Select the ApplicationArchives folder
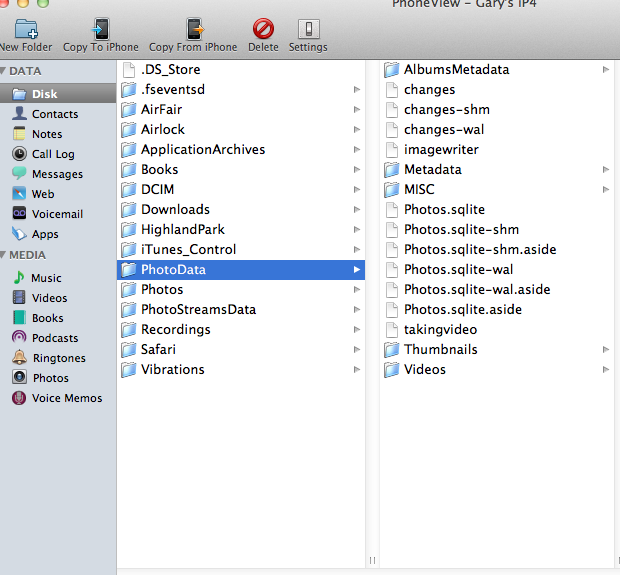The height and width of the screenshot is (575, 620). (241, 149)
